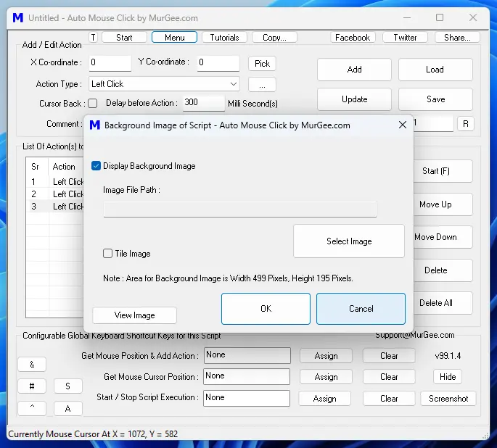Click the Share... button
Image resolution: width=497 pixels, height=448 pixels.
pos(457,38)
